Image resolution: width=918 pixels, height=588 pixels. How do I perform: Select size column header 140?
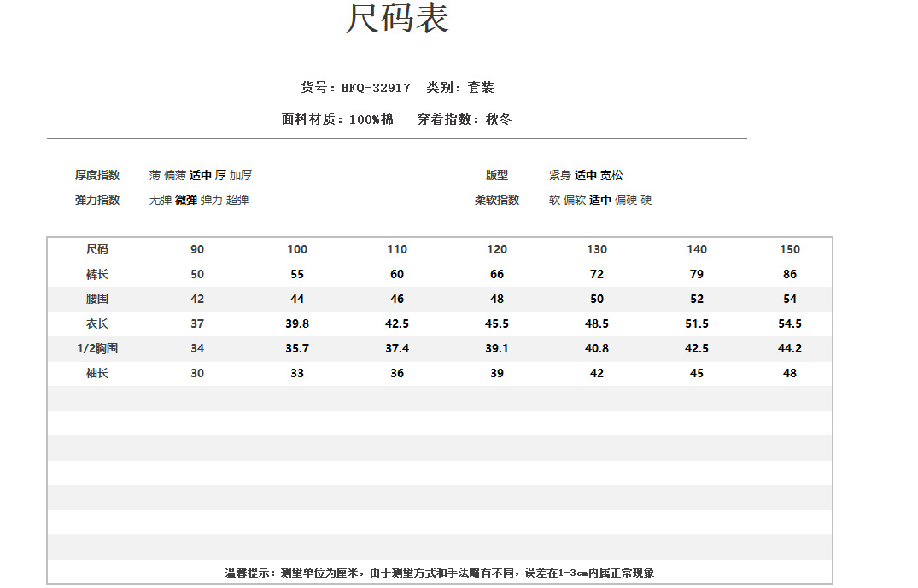coord(697,249)
